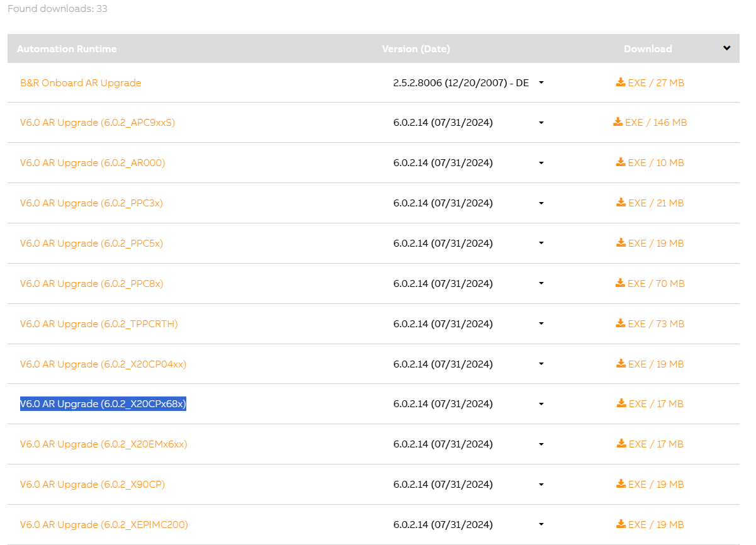Viewport: 756px width, 545px height.
Task: Click download icon in 6.0.2_XEPIMC200 row
Action: coord(621,524)
